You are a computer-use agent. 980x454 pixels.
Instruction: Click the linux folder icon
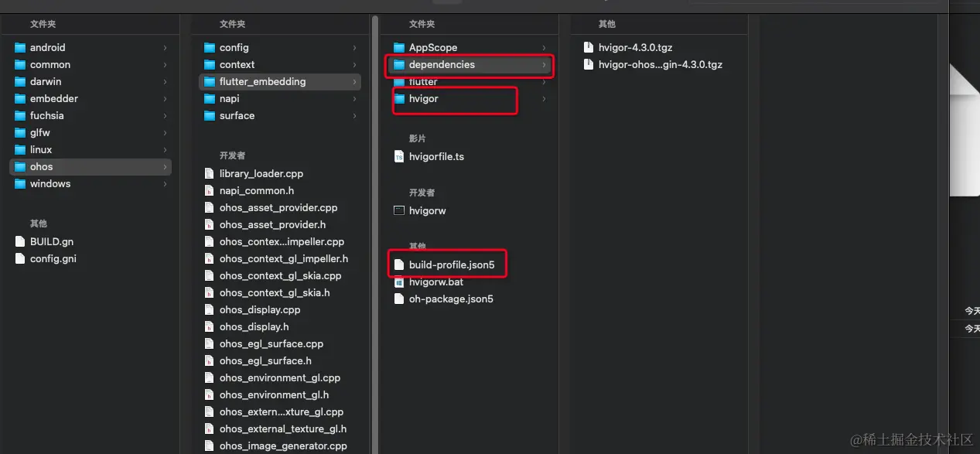coord(20,149)
